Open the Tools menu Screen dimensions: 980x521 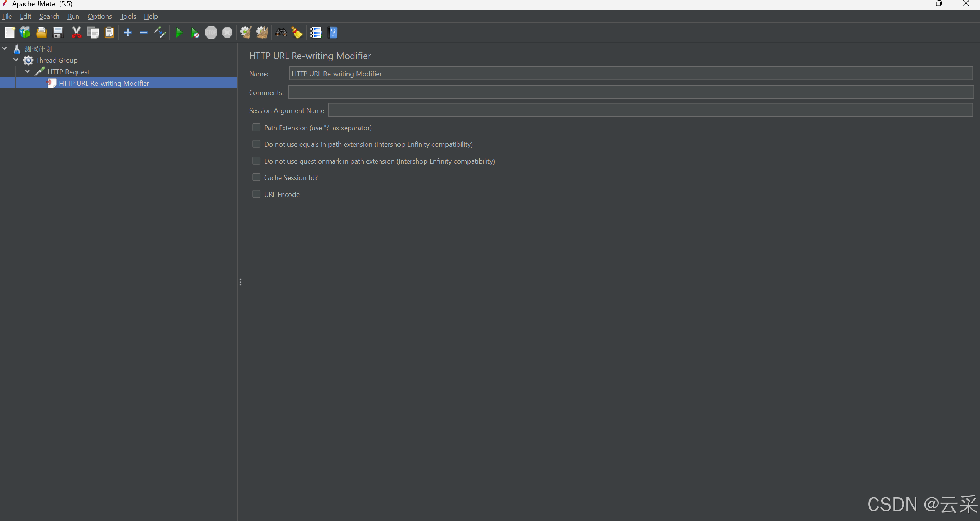(x=128, y=16)
